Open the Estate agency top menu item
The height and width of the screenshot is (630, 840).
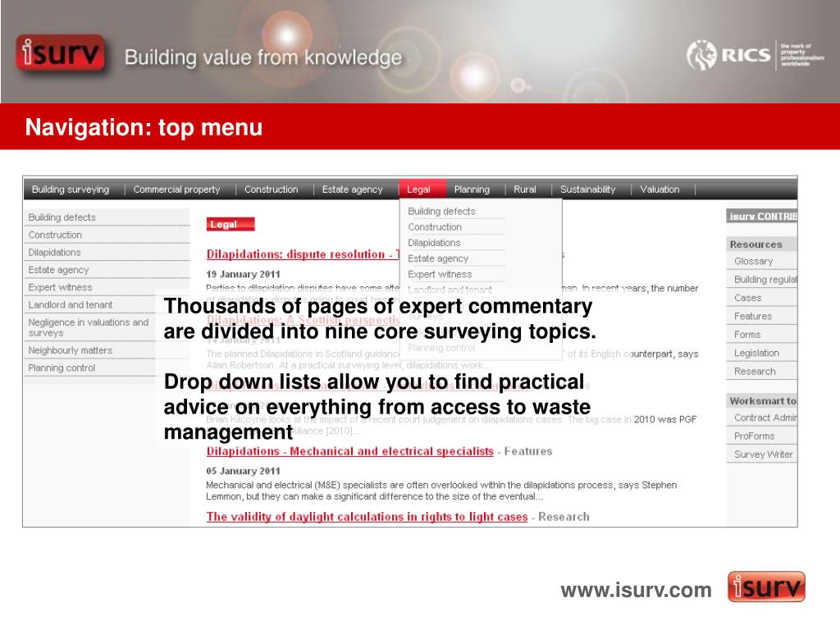[x=353, y=189]
